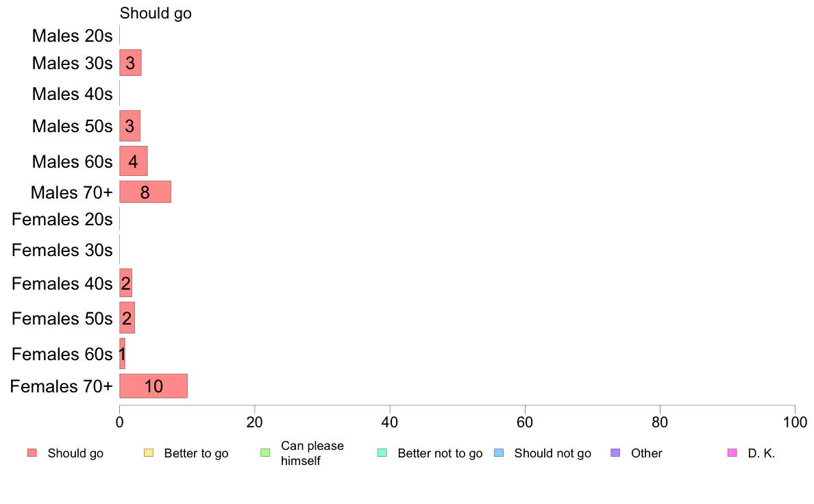Click the Females 50s bar
Screen dimensions: 814x504
(127, 318)
